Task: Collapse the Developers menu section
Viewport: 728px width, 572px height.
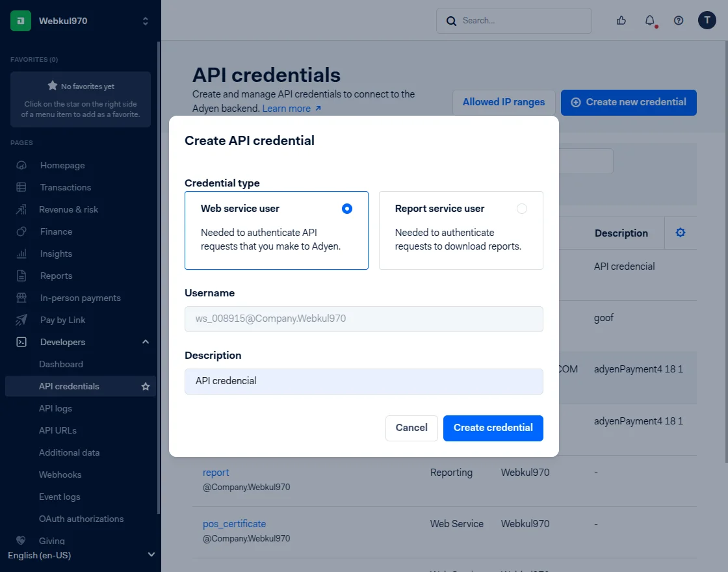Action: point(145,341)
